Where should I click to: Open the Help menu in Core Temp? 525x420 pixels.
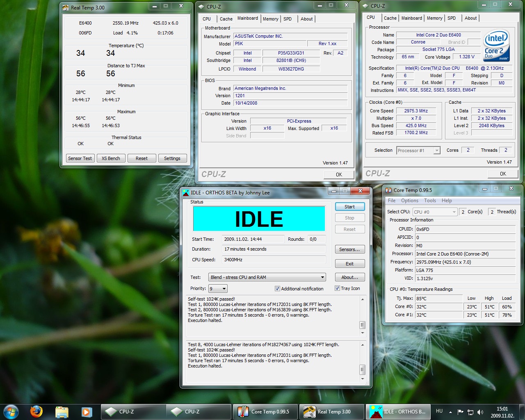point(447,201)
